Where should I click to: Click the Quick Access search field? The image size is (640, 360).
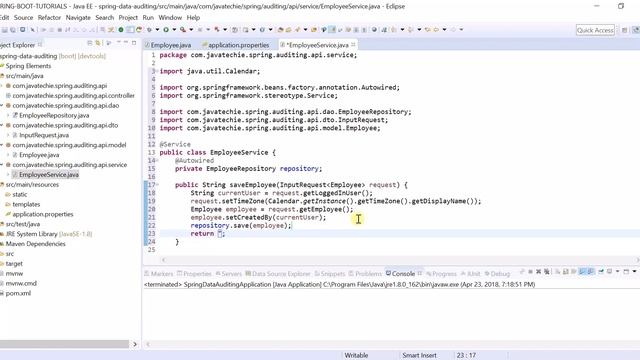click(595, 30)
